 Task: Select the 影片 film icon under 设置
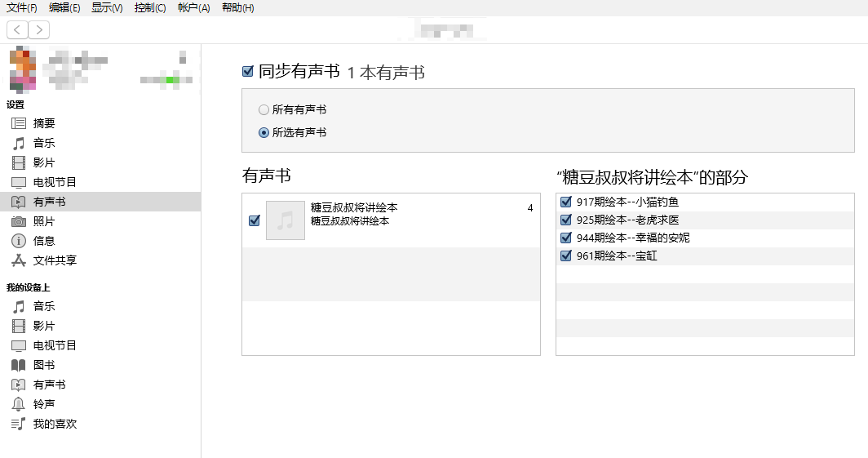coord(19,162)
